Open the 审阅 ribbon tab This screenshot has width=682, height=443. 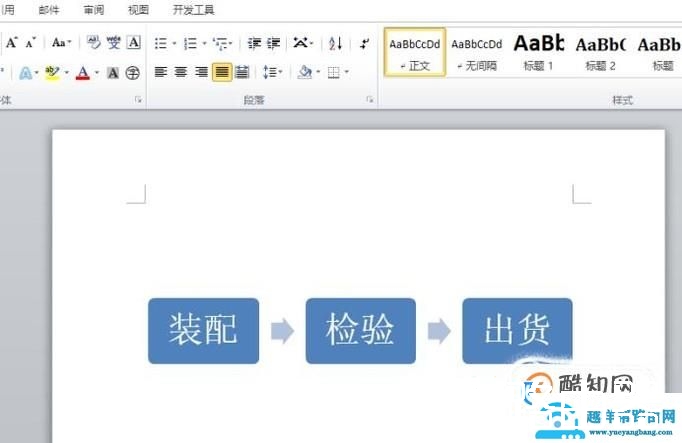pos(94,9)
